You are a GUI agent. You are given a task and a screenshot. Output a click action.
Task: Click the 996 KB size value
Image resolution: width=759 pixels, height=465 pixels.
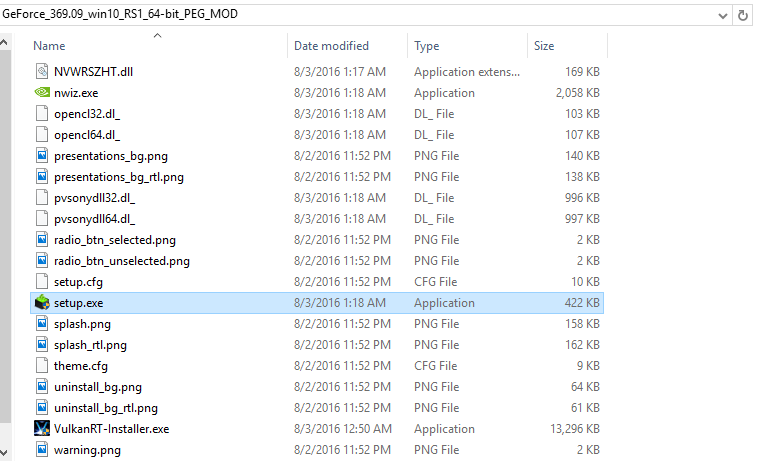(x=582, y=198)
